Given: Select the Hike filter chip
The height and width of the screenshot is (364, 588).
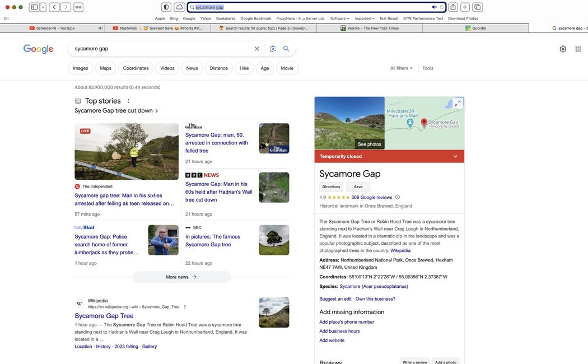Looking at the screenshot, I should pos(244,68).
